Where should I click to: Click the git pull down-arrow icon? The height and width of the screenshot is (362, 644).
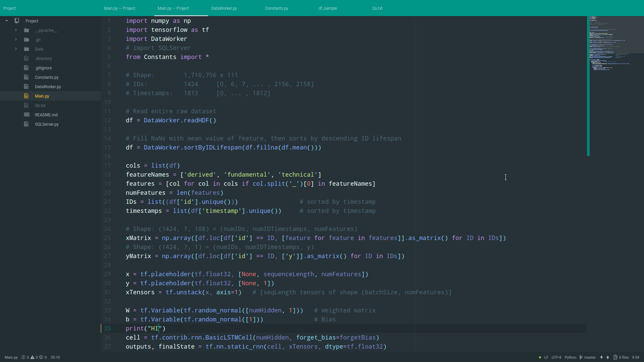pos(601,357)
